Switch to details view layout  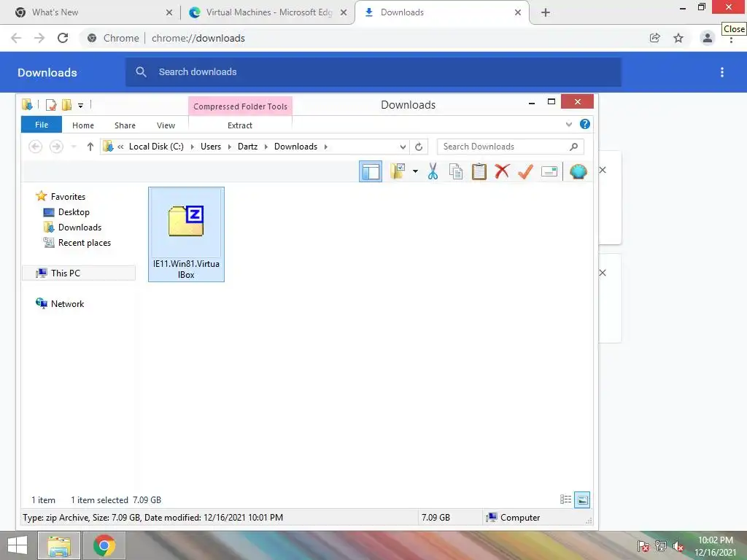tap(565, 499)
